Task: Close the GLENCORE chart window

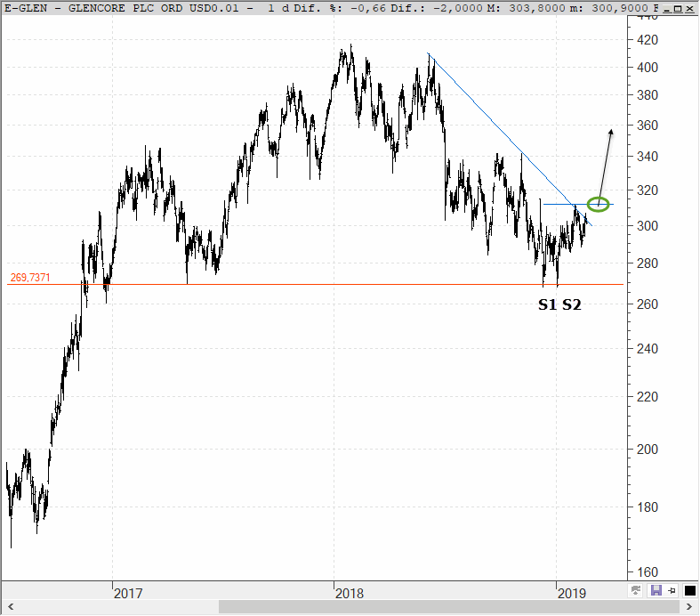Action: coord(689,8)
